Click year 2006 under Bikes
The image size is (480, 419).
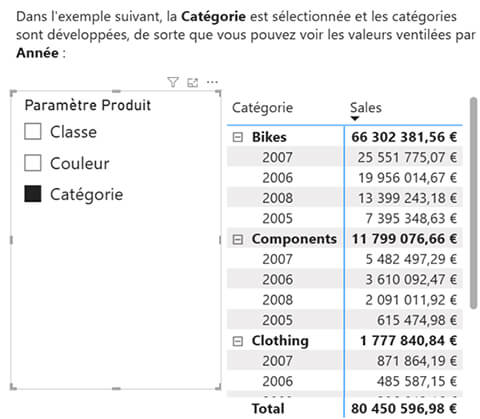point(277,178)
